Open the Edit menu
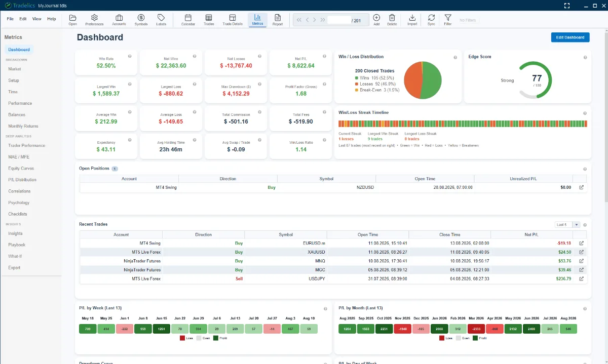 [x=23, y=19]
